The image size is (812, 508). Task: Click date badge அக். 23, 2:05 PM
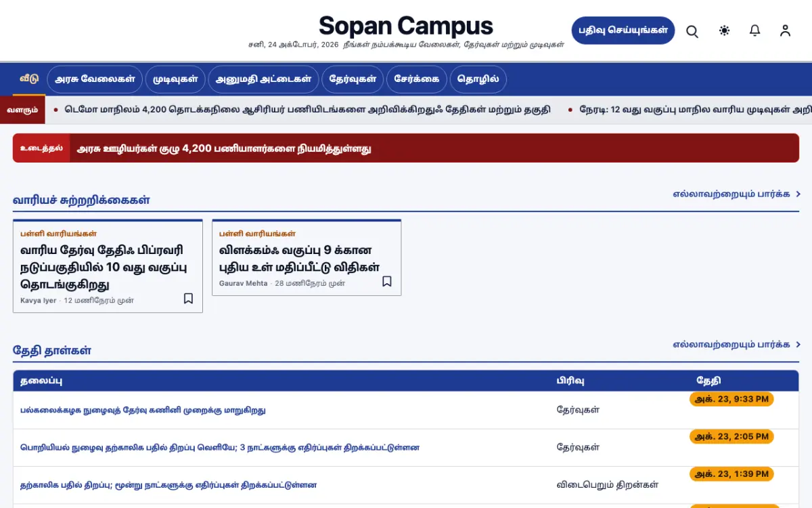[731, 436]
